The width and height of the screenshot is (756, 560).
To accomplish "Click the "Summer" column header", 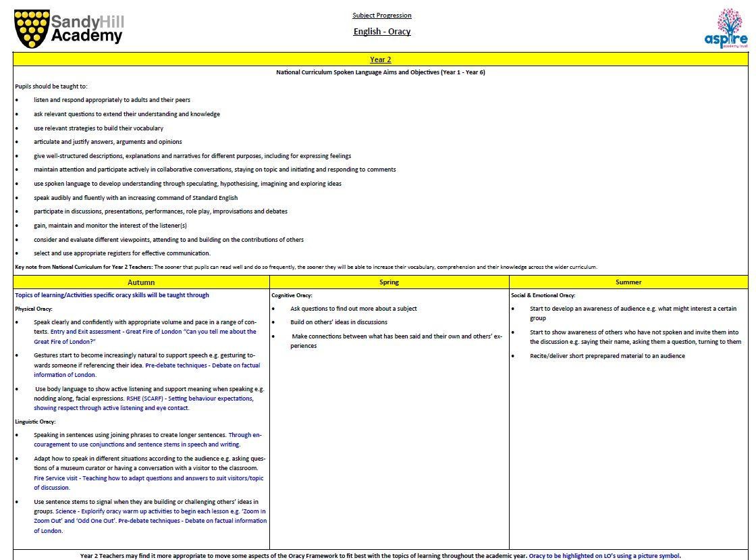I will 628,282.
